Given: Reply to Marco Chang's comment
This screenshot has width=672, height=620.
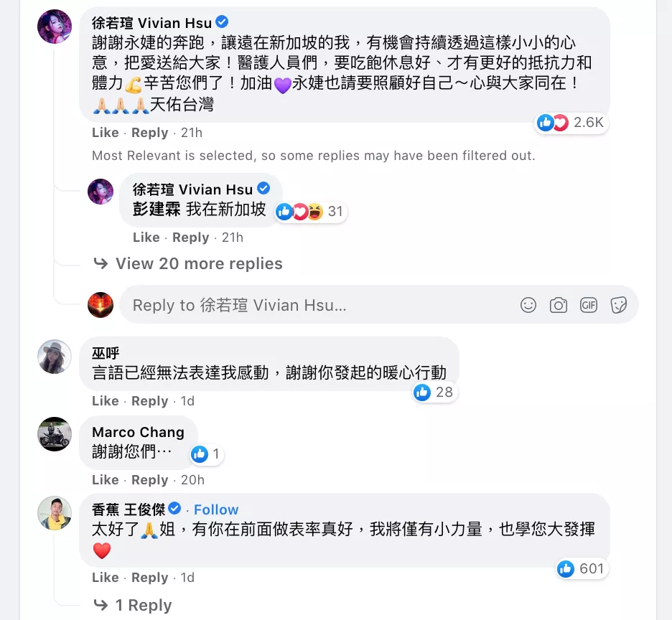Looking at the screenshot, I should tap(149, 480).
